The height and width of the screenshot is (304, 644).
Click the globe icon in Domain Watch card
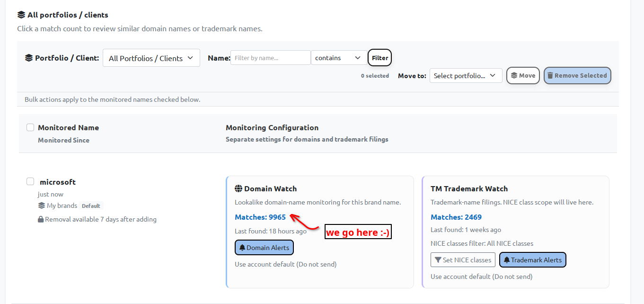238,188
